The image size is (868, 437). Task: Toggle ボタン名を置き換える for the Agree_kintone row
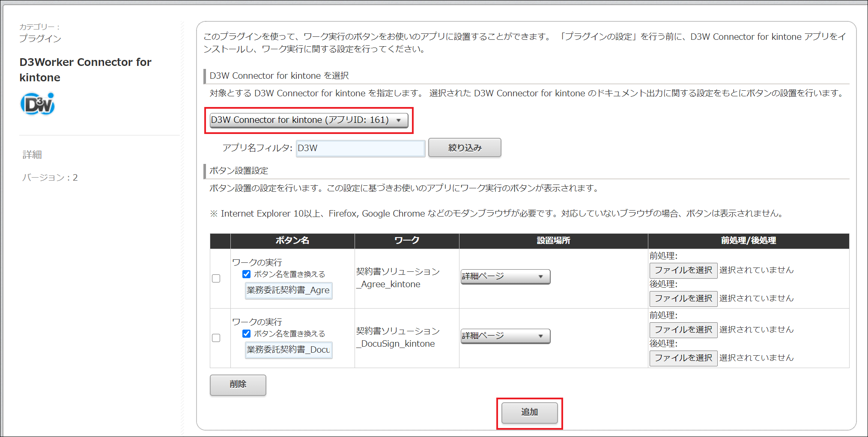click(x=246, y=274)
